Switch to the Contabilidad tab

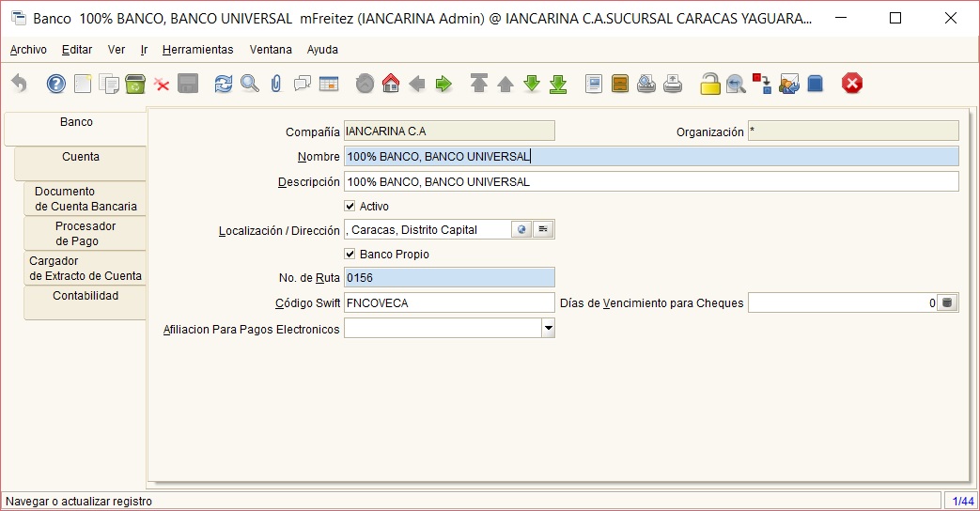coord(86,303)
